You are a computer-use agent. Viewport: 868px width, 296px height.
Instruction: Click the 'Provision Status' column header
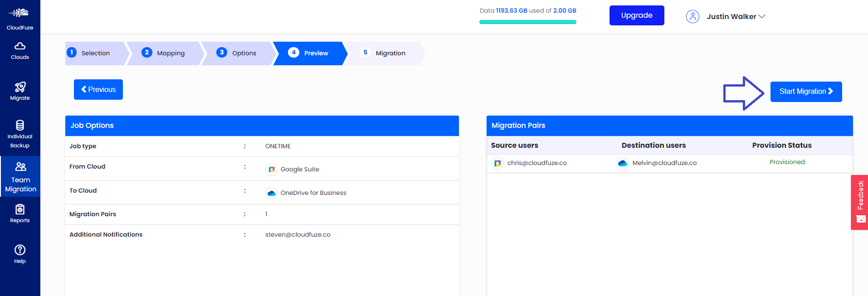(782, 145)
